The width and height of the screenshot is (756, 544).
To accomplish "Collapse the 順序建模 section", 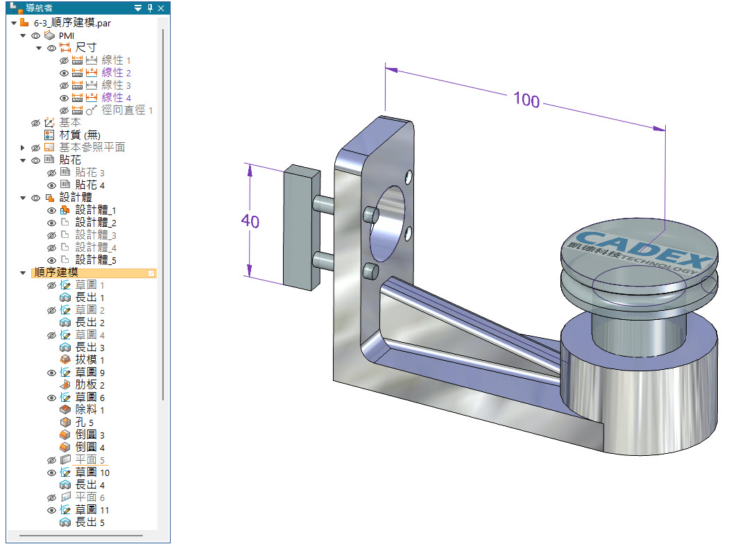I will [x=23, y=273].
